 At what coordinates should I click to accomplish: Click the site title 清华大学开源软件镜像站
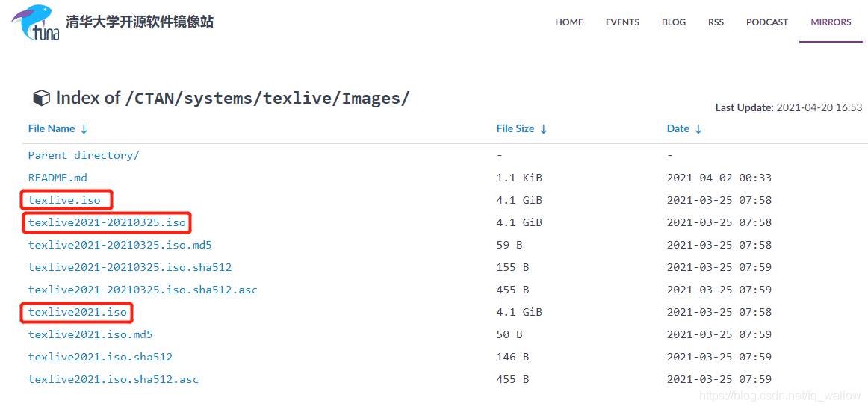[x=140, y=22]
